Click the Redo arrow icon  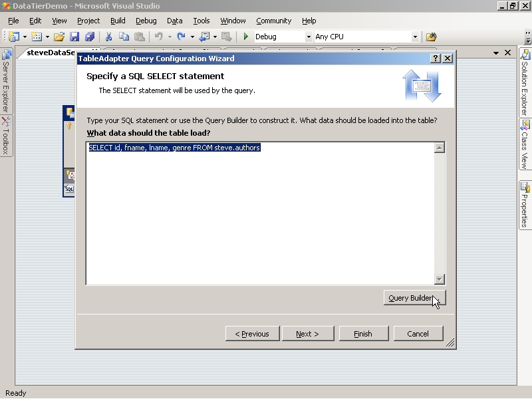(x=182, y=37)
